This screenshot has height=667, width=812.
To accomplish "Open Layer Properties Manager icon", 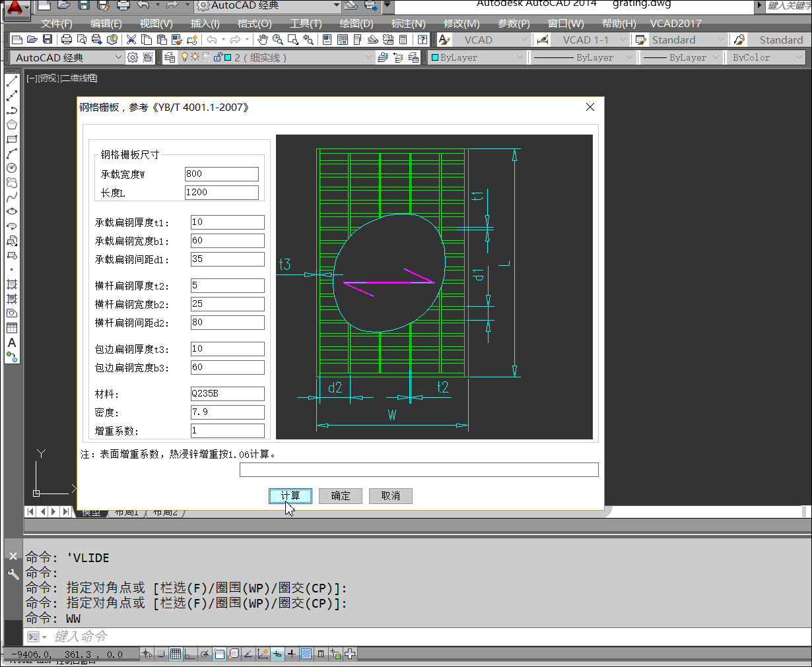I will [170, 57].
